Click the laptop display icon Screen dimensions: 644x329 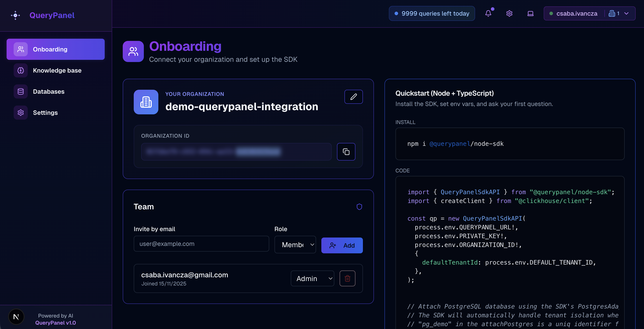[x=530, y=13]
